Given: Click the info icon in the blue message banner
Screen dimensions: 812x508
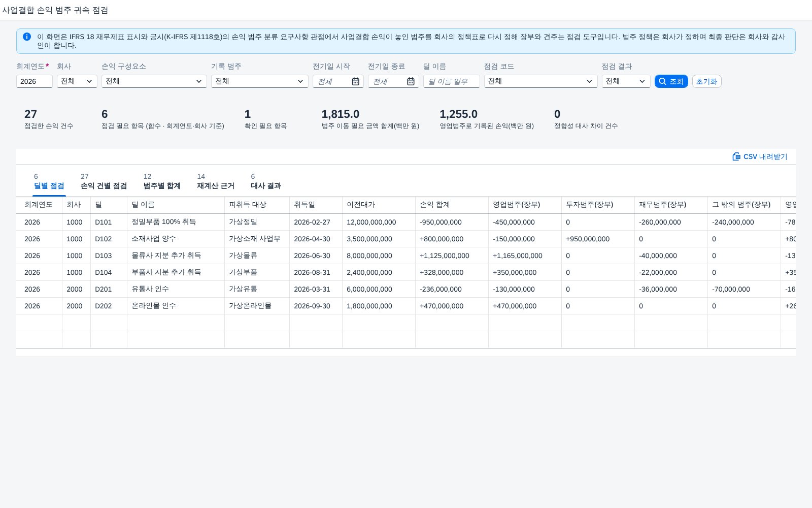Looking at the screenshot, I should 27,37.
